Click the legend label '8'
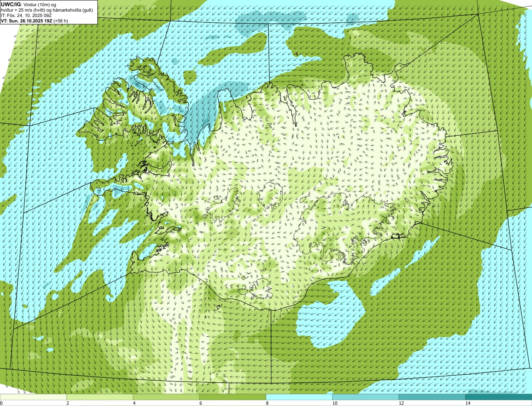Screen dimensions: 532x406 267,403
